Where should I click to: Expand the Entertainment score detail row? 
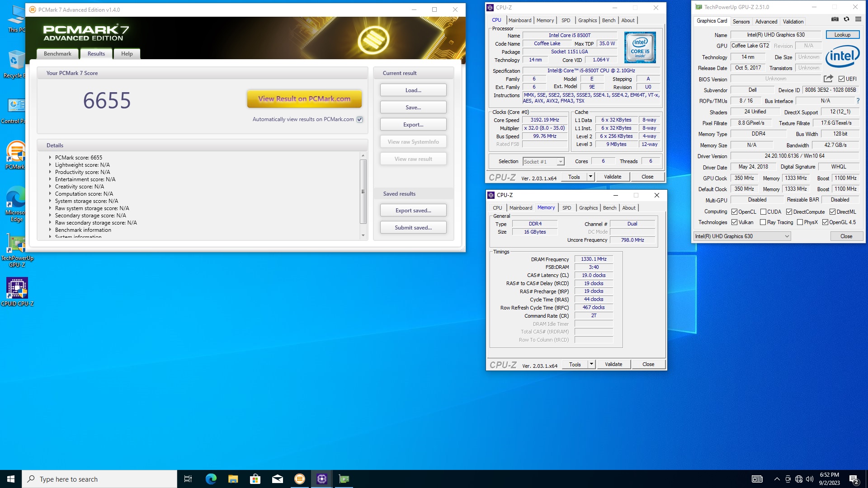50,179
